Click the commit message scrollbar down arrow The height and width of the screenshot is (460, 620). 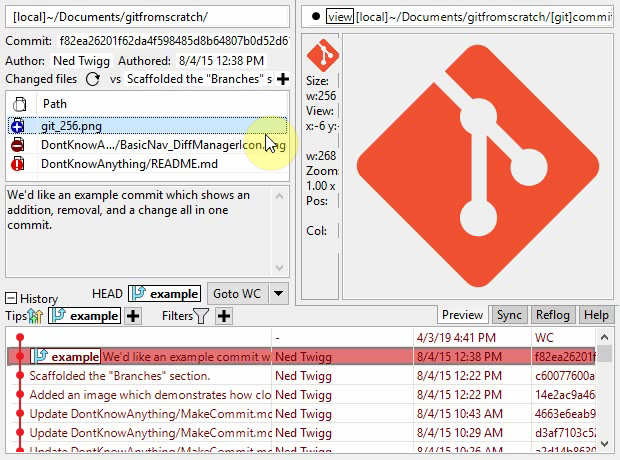click(280, 268)
